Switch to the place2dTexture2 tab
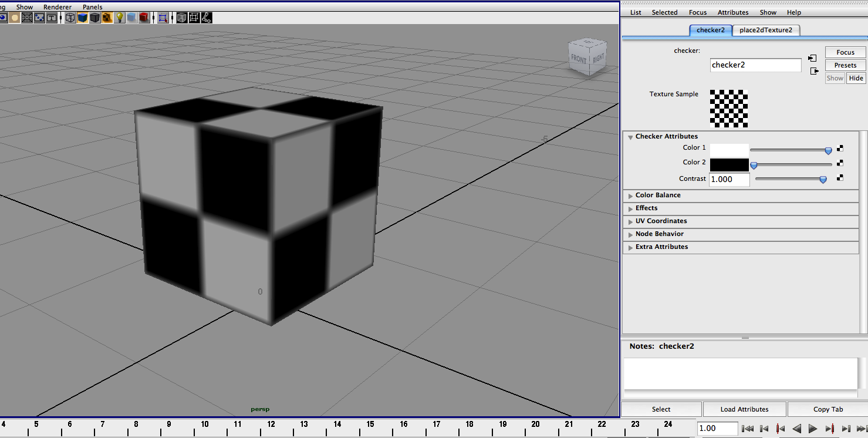 [x=766, y=30]
